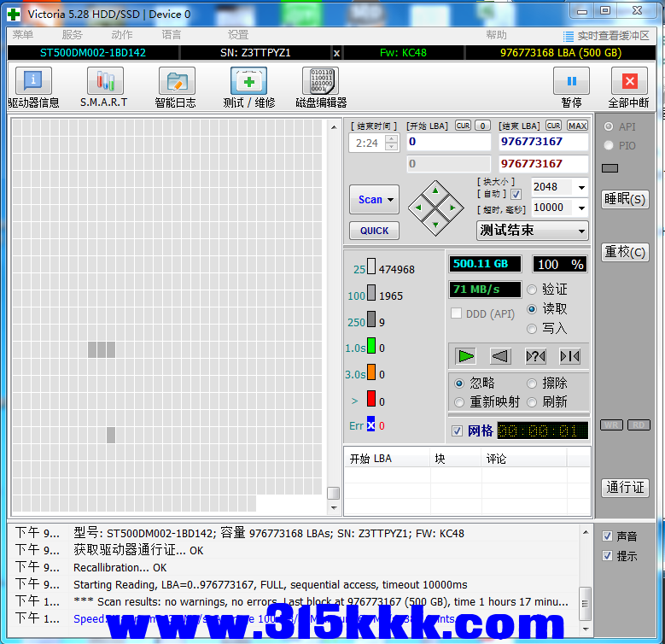Click the reverse scan arrow button
Screen dimensions: 665x644
(x=500, y=356)
